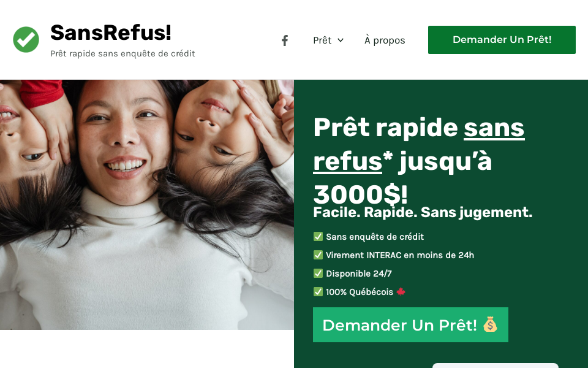588x368 pixels.
Task: Click checkmark beside Disponible 24/7
Action: pyautogui.click(x=318, y=274)
